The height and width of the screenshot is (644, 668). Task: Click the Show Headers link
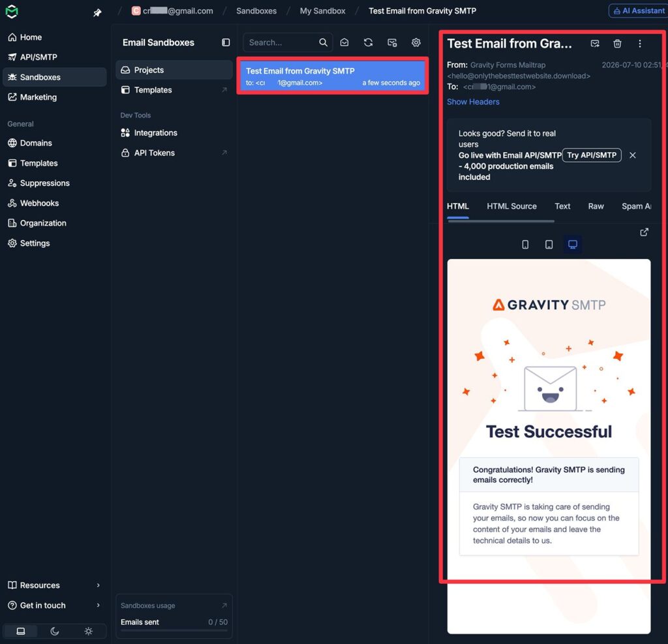coord(473,102)
